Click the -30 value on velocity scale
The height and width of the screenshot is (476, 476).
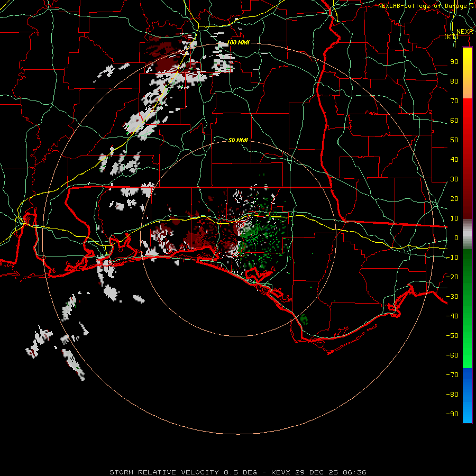tap(452, 297)
